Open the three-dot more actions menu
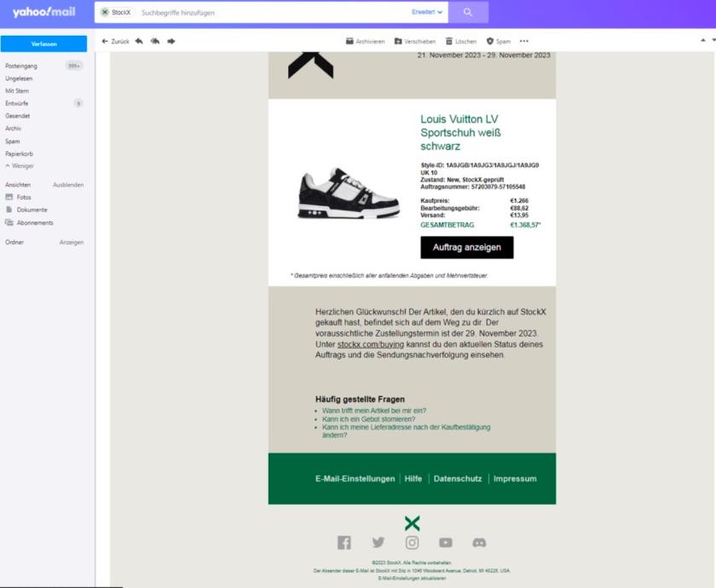The width and height of the screenshot is (716, 588). point(524,41)
